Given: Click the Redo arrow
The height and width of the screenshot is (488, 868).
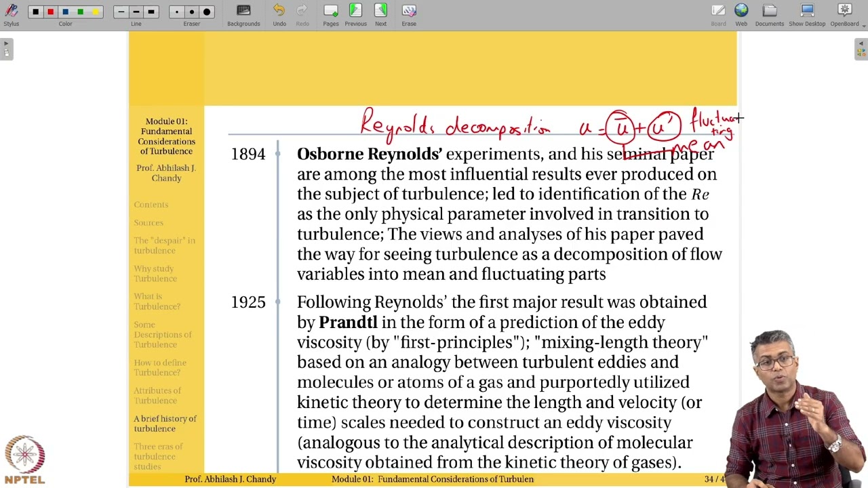Looking at the screenshot, I should [x=302, y=14].
